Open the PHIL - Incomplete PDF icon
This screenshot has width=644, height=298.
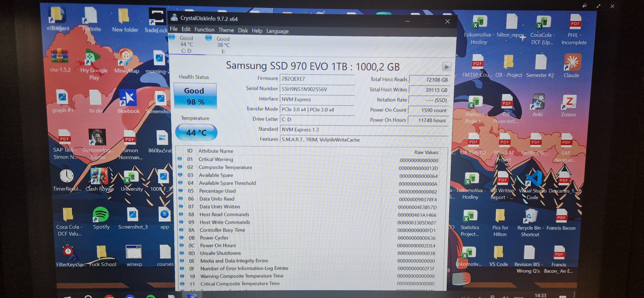click(x=574, y=29)
